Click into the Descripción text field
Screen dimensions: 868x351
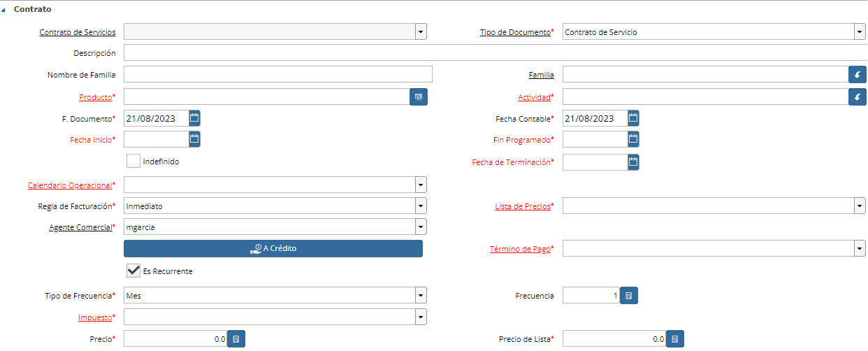point(495,53)
